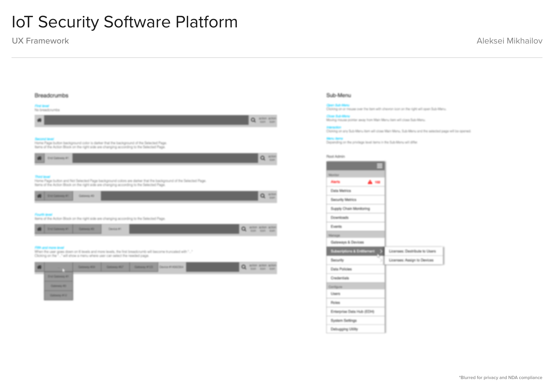The width and height of the screenshot is (554, 392).
Task: Select Licenses: Distribute to Users sub-menu item
Action: (x=412, y=251)
